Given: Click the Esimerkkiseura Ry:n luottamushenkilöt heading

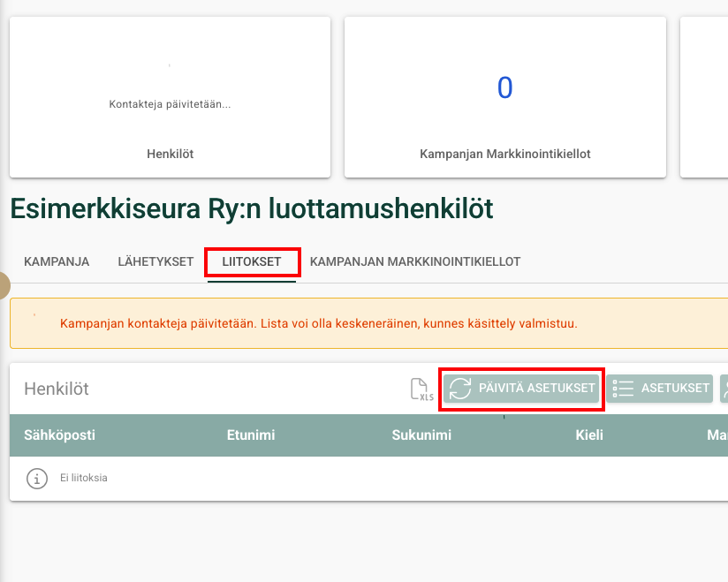Looking at the screenshot, I should (x=252, y=208).
